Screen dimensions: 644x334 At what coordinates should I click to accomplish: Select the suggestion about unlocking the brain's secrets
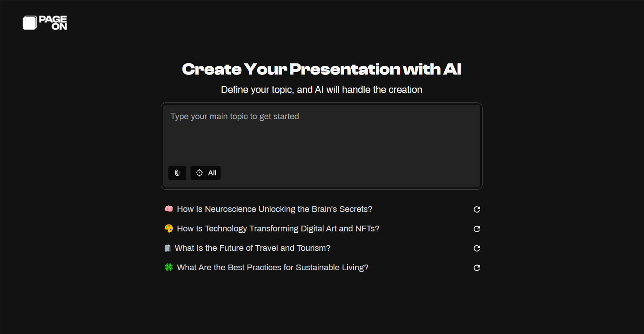point(274,209)
